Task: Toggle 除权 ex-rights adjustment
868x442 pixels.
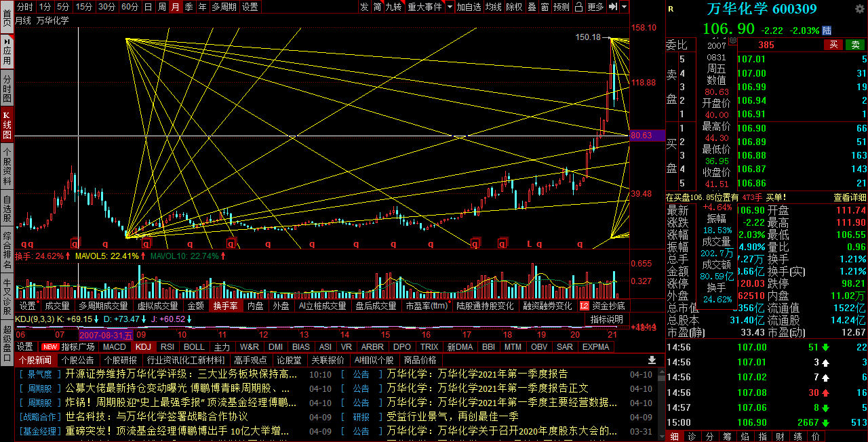Action: click(x=514, y=7)
